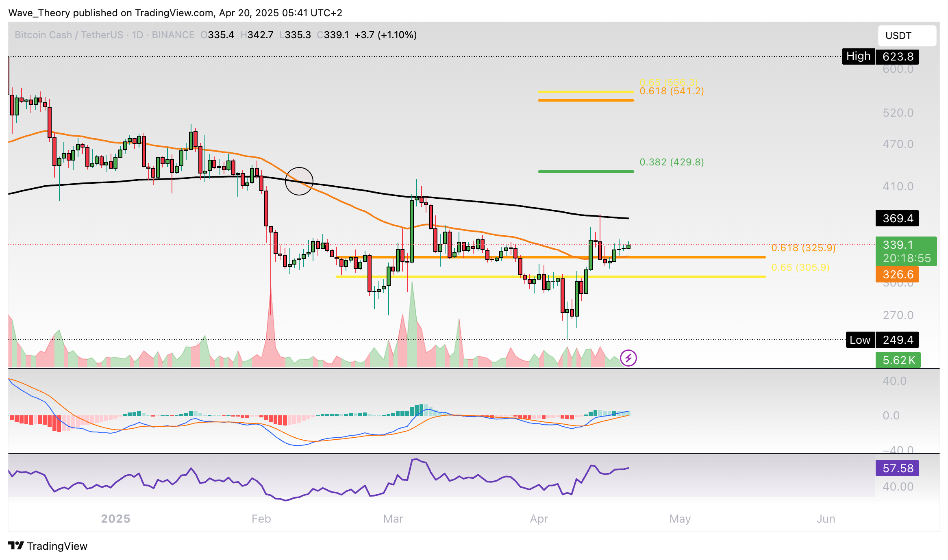Click the 1D interval in the chart header
This screenshot has height=560, width=948.
click(x=137, y=35)
